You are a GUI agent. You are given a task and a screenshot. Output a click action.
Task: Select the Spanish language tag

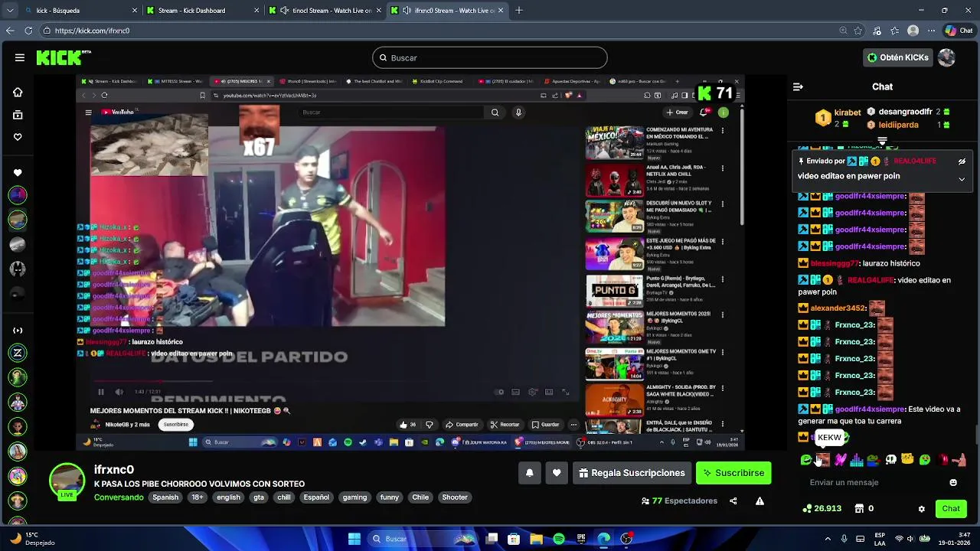click(165, 497)
